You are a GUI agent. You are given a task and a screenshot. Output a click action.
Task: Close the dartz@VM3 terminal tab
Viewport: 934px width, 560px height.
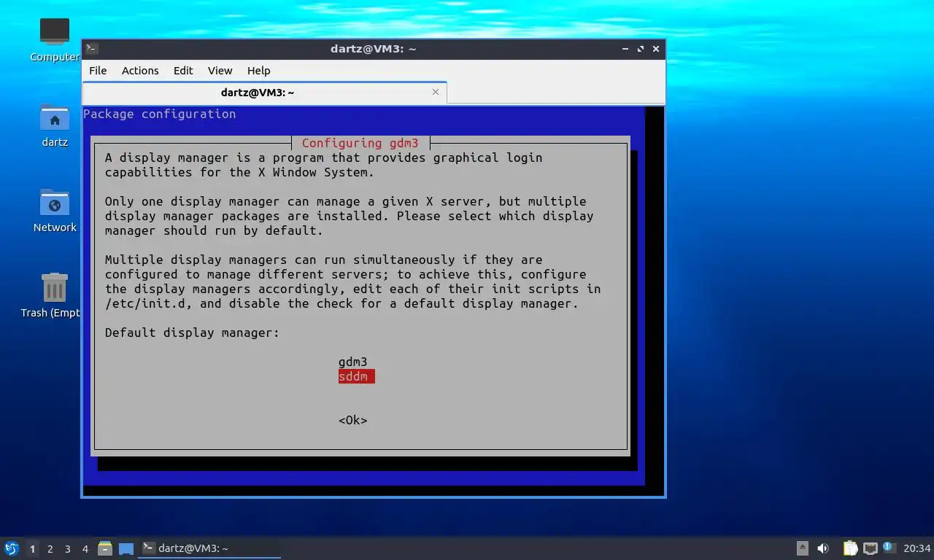[x=436, y=92]
